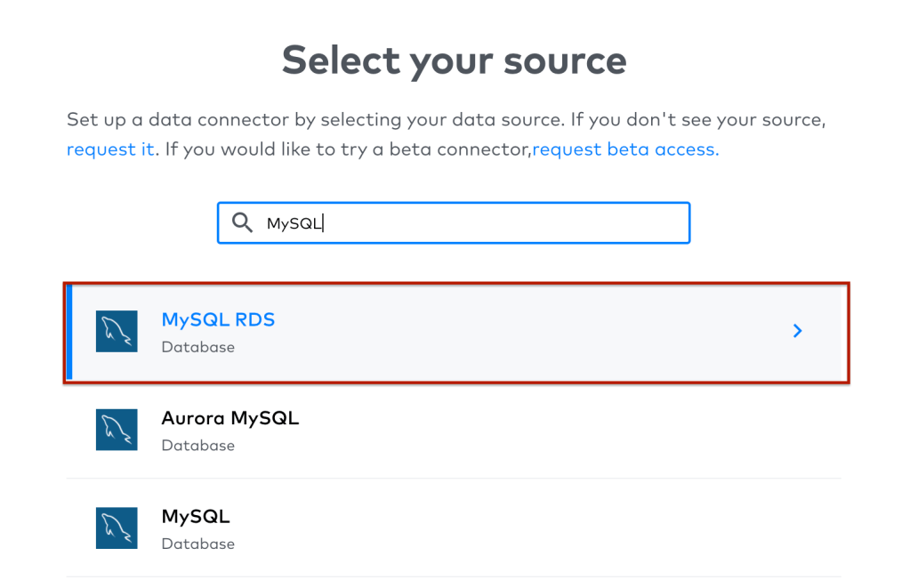Select the "MySQL RDS" title text
Image resolution: width=910 pixels, height=588 pixels.
pos(218,319)
